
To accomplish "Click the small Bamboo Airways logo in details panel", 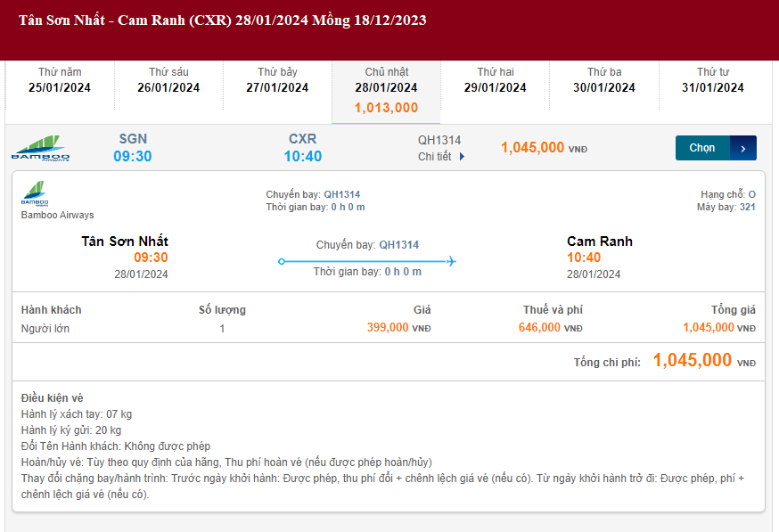I will pos(35,193).
